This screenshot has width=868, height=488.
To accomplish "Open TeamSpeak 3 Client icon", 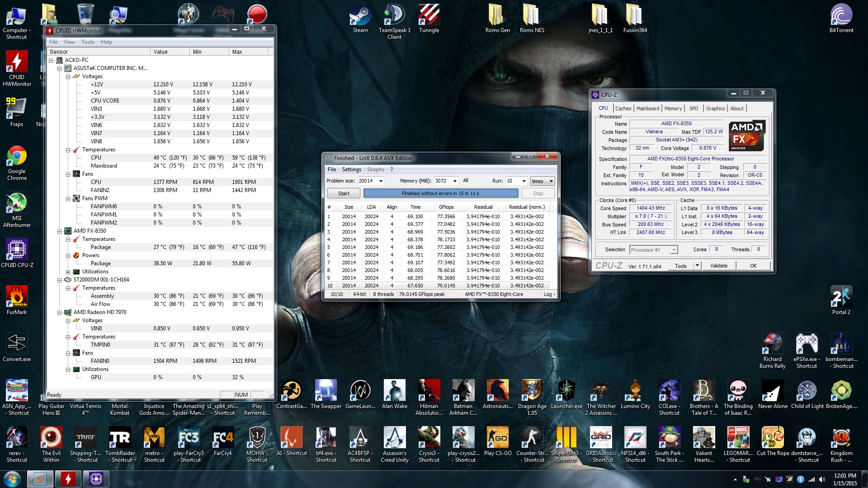I will pos(394,16).
